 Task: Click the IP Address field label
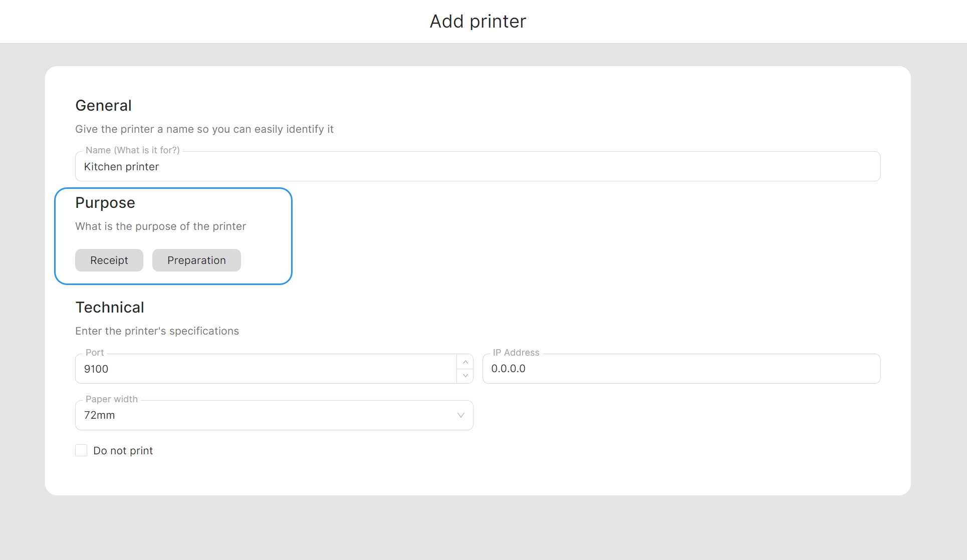pos(516,353)
